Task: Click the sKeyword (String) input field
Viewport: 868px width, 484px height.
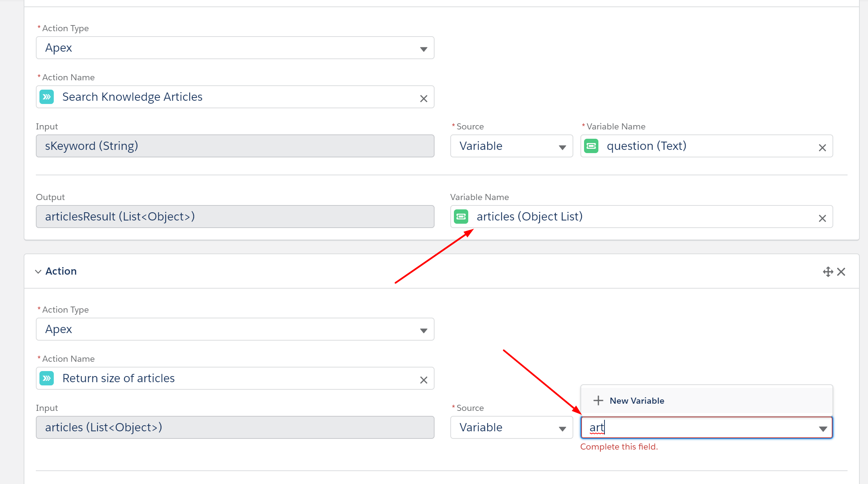Action: [x=235, y=146]
